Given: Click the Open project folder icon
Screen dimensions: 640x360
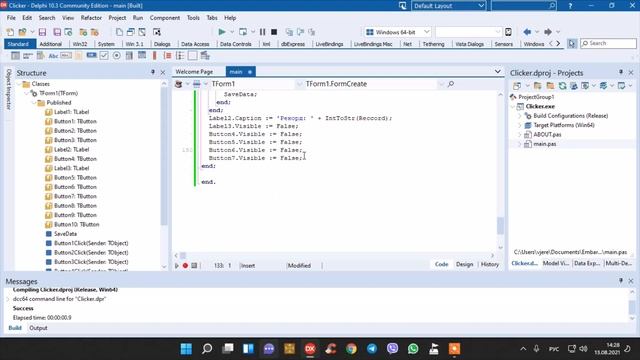Looking at the screenshot, I should (22, 32).
